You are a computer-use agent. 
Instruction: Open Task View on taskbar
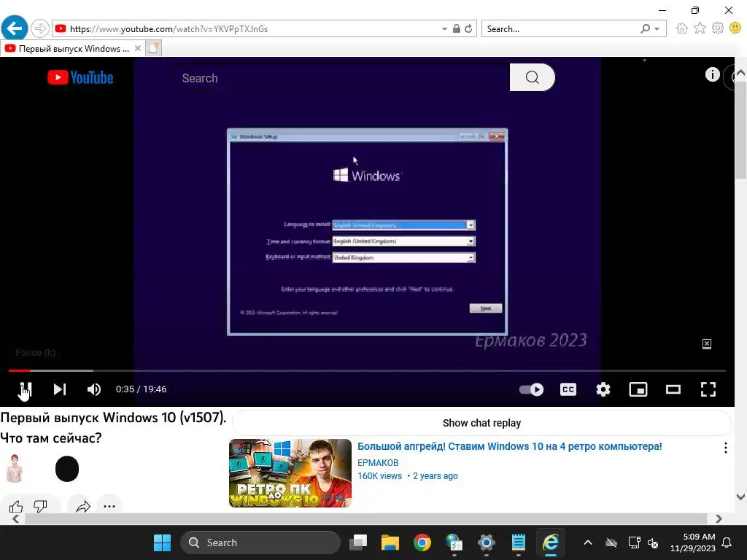click(358, 542)
